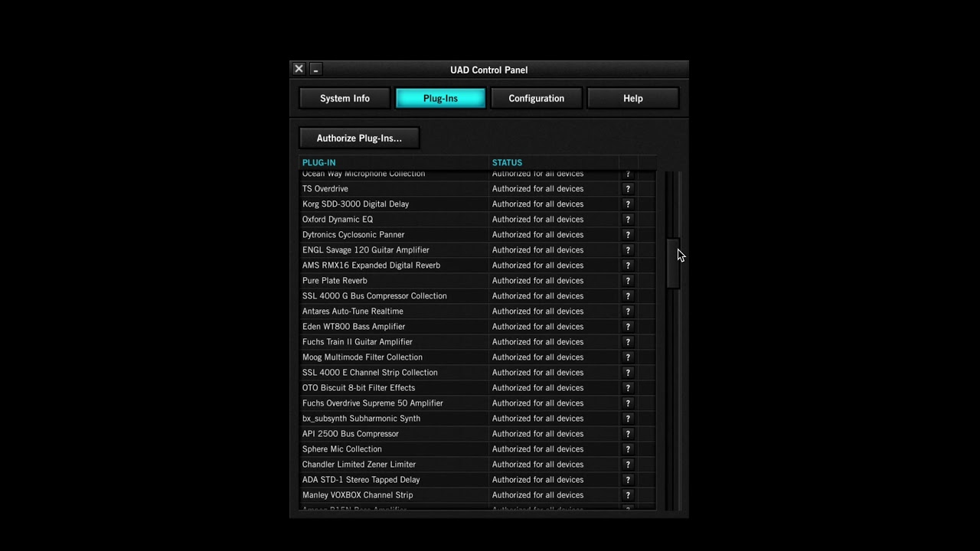Select OTO Biscuit 8-bit Filter Effects name
Viewport: 980px width, 551px height.
358,388
